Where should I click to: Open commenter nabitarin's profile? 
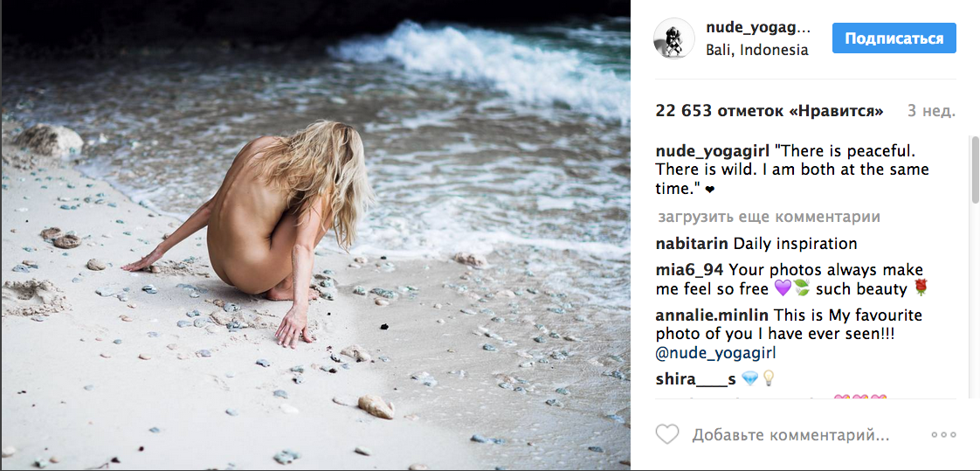coord(692,243)
